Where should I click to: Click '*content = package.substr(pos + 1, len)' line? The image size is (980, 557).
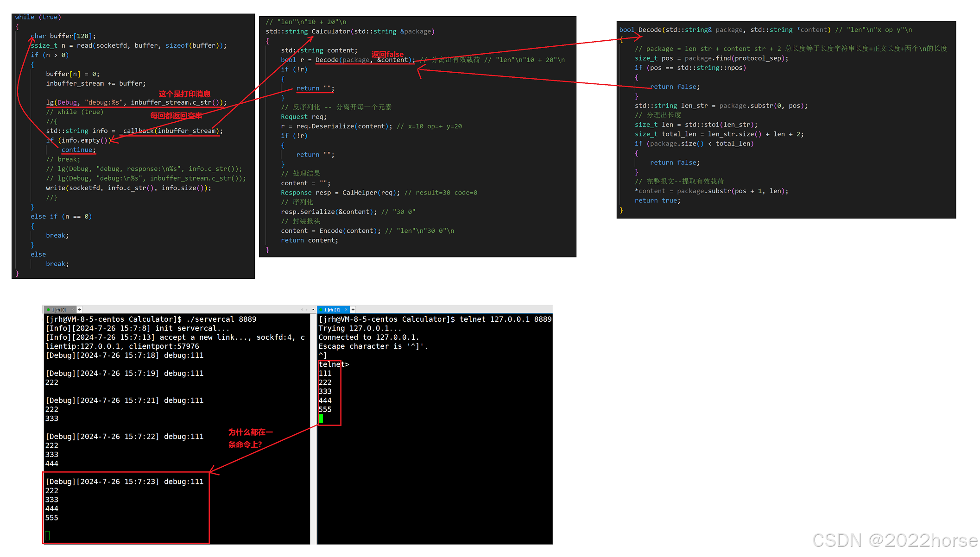point(712,191)
